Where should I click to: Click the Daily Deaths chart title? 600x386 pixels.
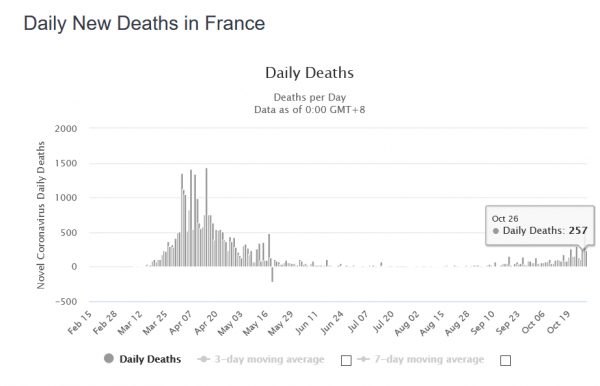pos(310,73)
